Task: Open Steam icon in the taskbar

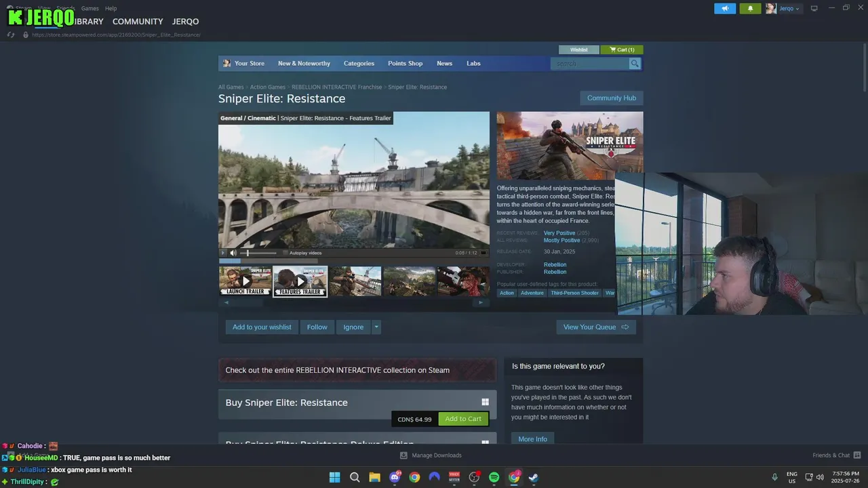Action: point(534,477)
